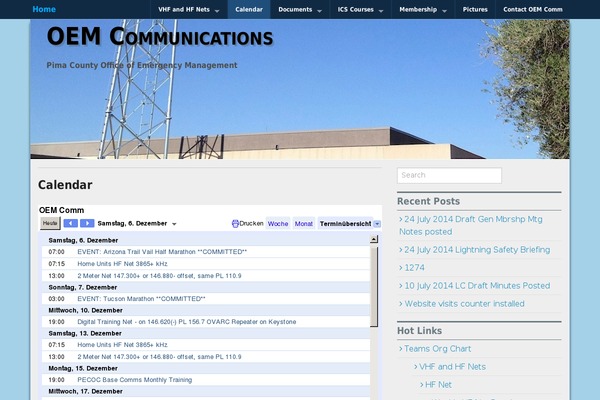600x400 pixels.
Task: Click Drucken print link
Action: tap(251, 223)
